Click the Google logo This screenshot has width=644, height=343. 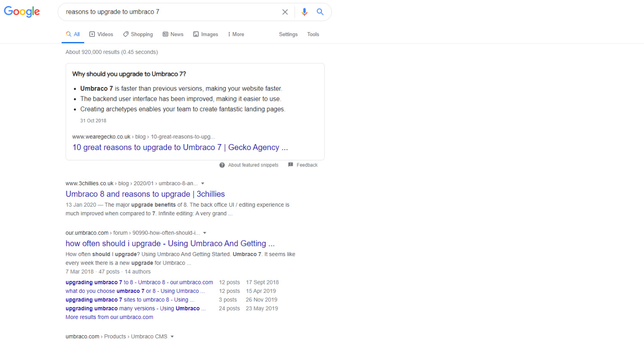coord(22,12)
